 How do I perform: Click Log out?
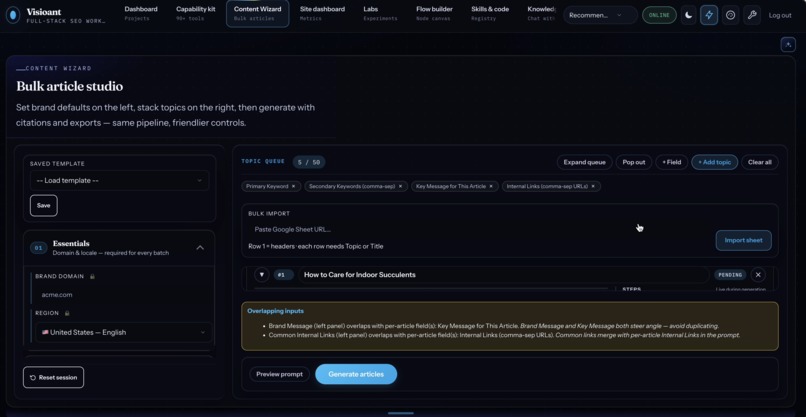(780, 15)
